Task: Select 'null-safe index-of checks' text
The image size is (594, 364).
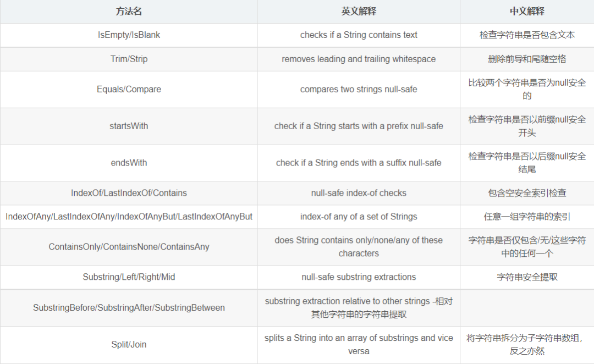Action: coord(359,193)
